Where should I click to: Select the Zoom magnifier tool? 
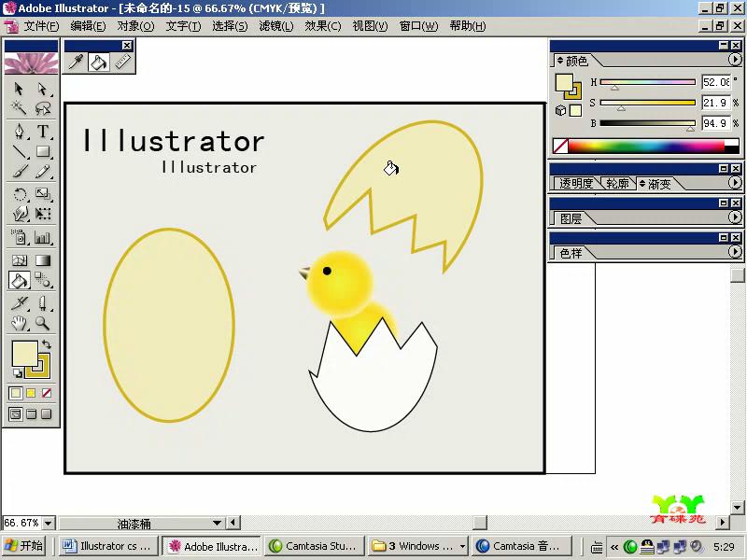point(42,323)
